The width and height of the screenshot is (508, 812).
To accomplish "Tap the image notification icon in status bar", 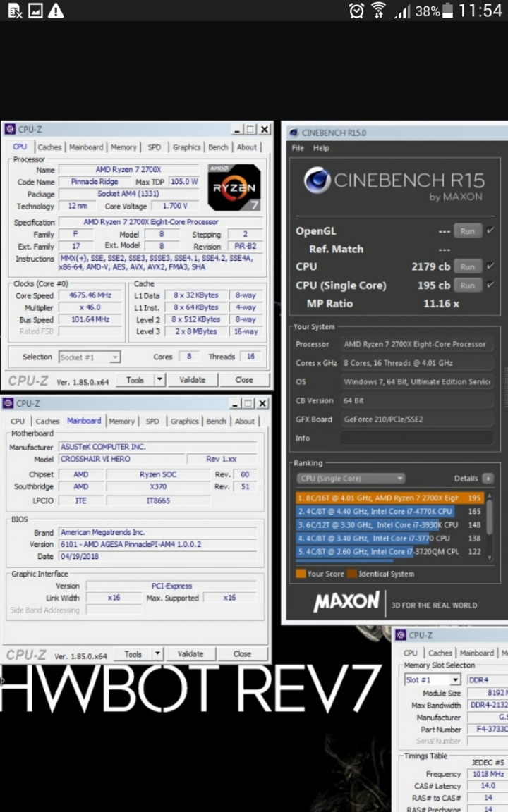I will (35, 11).
